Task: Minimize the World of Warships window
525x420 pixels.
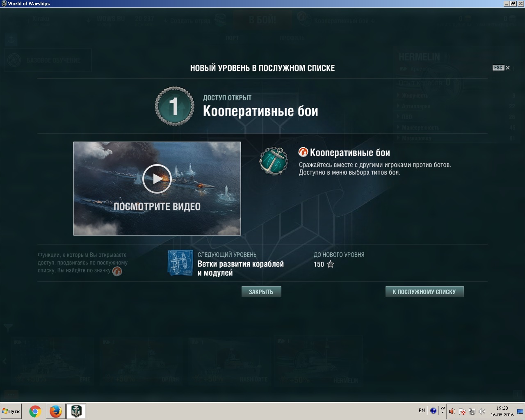Action: point(507,3)
